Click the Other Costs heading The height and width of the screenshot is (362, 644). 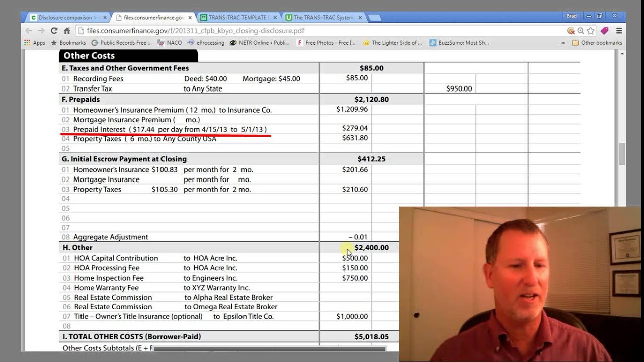(89, 56)
